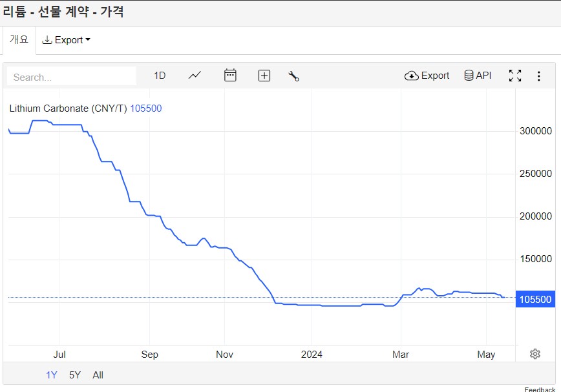Viewport: 561px width, 392px height.
Task: Select the 1Y time range
Action: tap(51, 375)
